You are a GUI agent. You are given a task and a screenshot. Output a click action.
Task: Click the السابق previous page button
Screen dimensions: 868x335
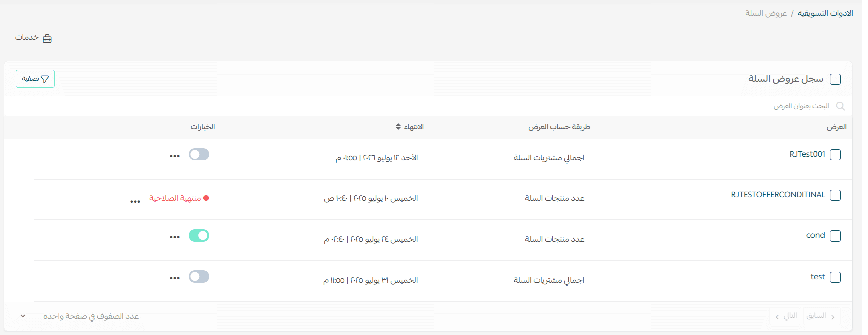point(821,316)
